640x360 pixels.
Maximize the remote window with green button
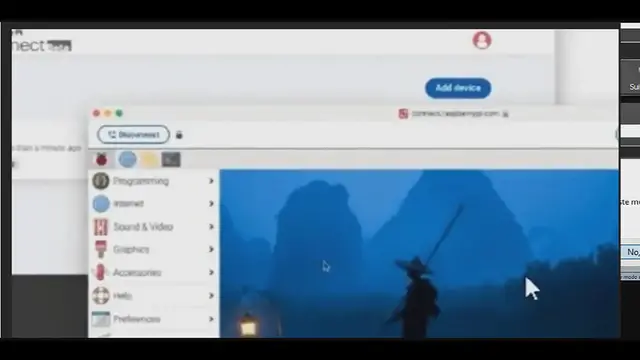coord(119,113)
